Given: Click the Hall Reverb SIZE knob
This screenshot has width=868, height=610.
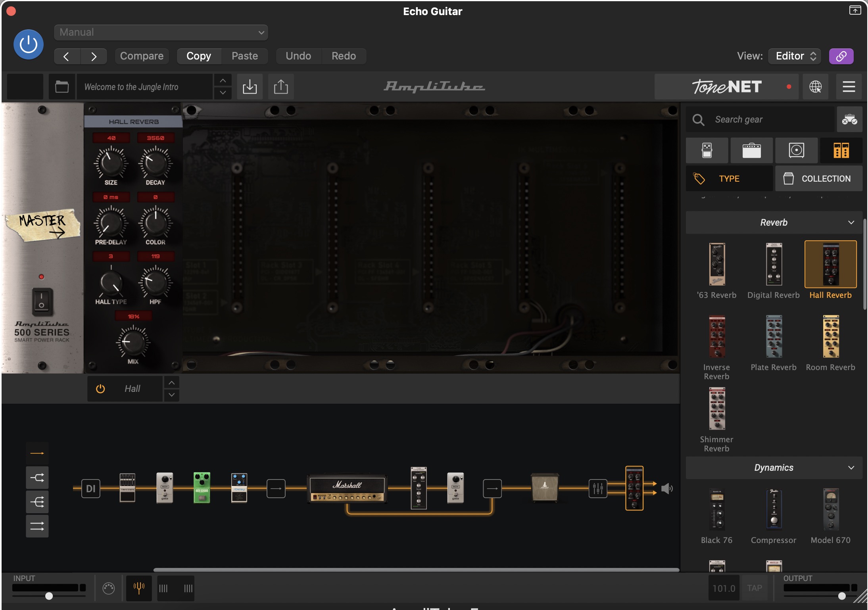Looking at the screenshot, I should pyautogui.click(x=111, y=163).
